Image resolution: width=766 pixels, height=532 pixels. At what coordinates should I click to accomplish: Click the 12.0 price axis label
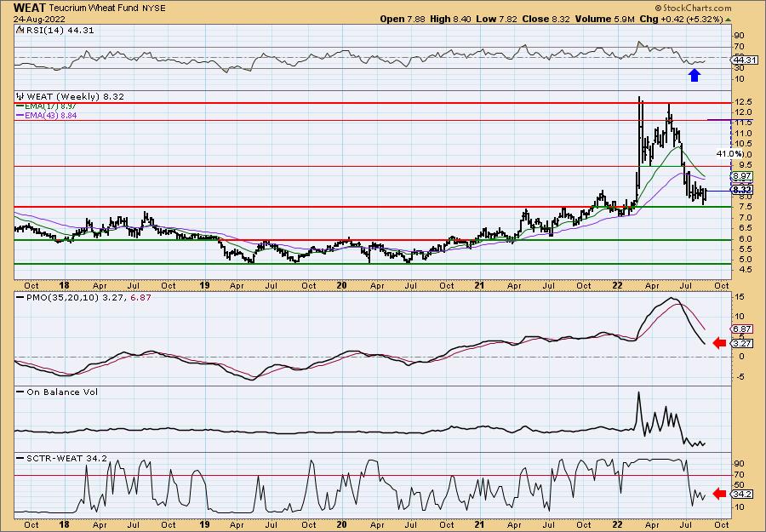pyautogui.click(x=742, y=112)
